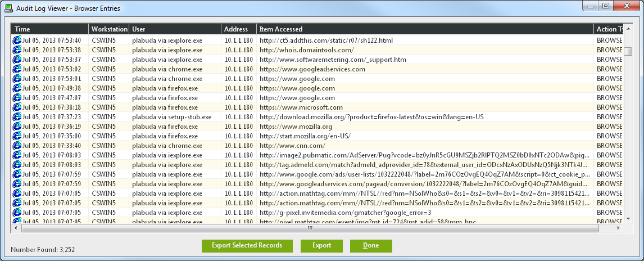The image size is (644, 261).
Task: Sort by the Item Accessed column header
Action: coord(425,29)
